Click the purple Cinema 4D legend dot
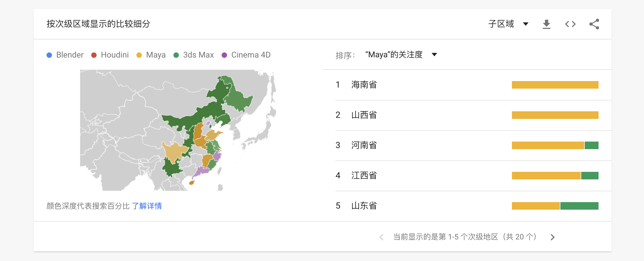The height and width of the screenshot is (261, 644). (224, 55)
